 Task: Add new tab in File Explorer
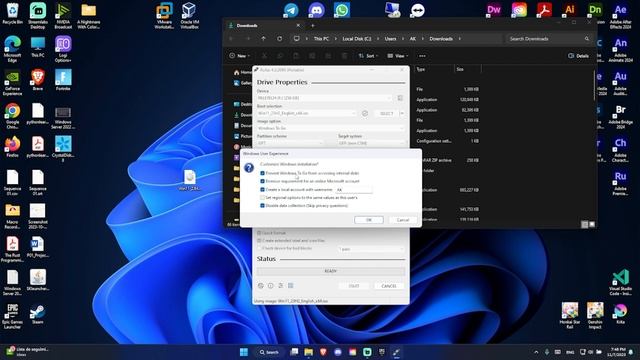tap(313, 26)
